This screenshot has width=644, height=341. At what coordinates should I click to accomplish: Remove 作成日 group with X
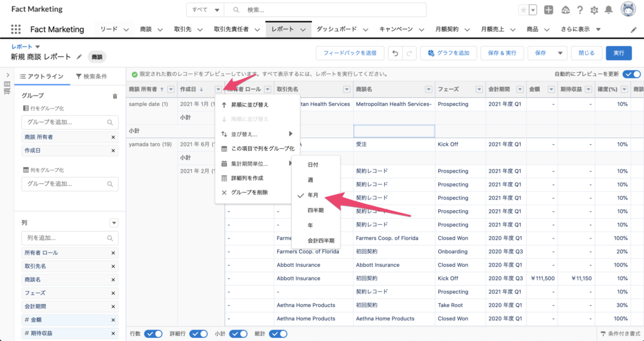113,151
